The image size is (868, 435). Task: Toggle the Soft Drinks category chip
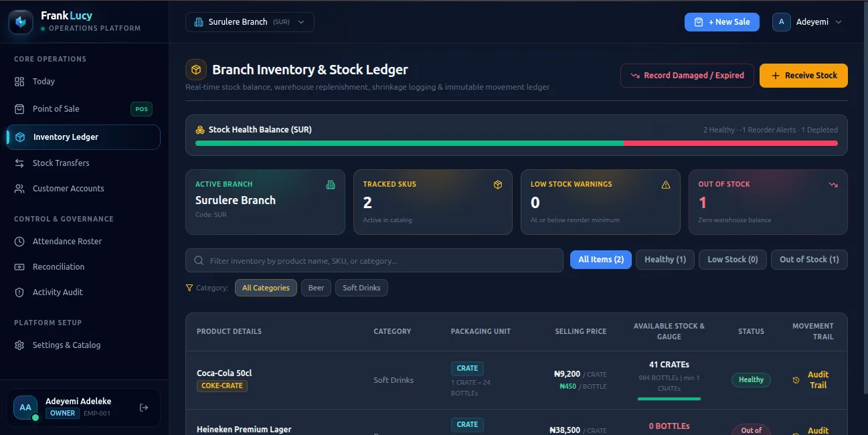361,288
